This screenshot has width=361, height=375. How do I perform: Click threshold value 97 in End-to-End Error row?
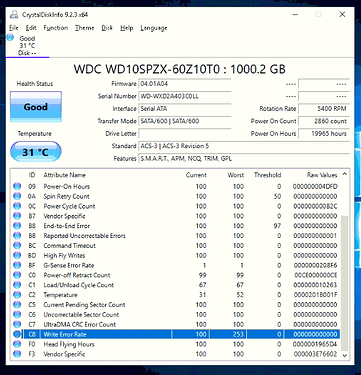tap(277, 226)
